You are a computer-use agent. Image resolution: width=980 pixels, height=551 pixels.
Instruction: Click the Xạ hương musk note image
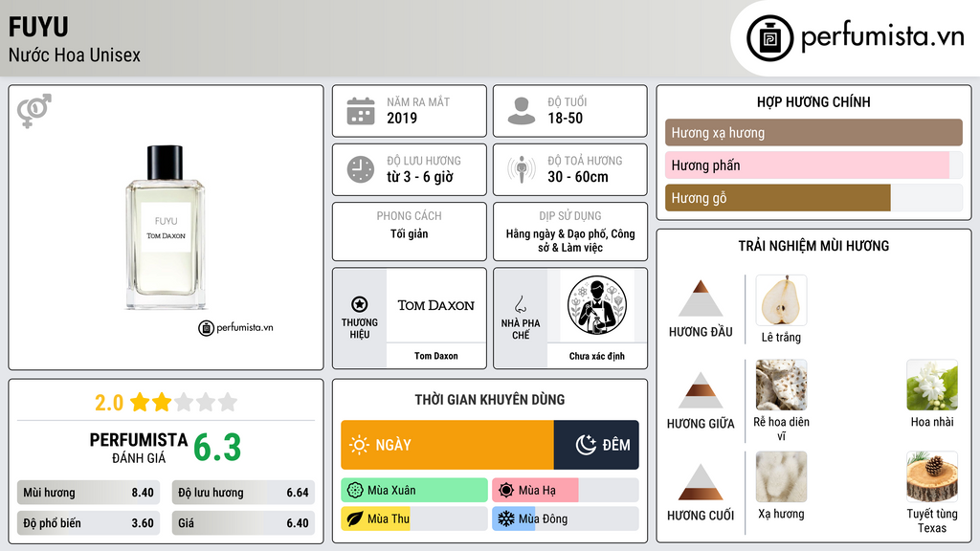(781, 477)
